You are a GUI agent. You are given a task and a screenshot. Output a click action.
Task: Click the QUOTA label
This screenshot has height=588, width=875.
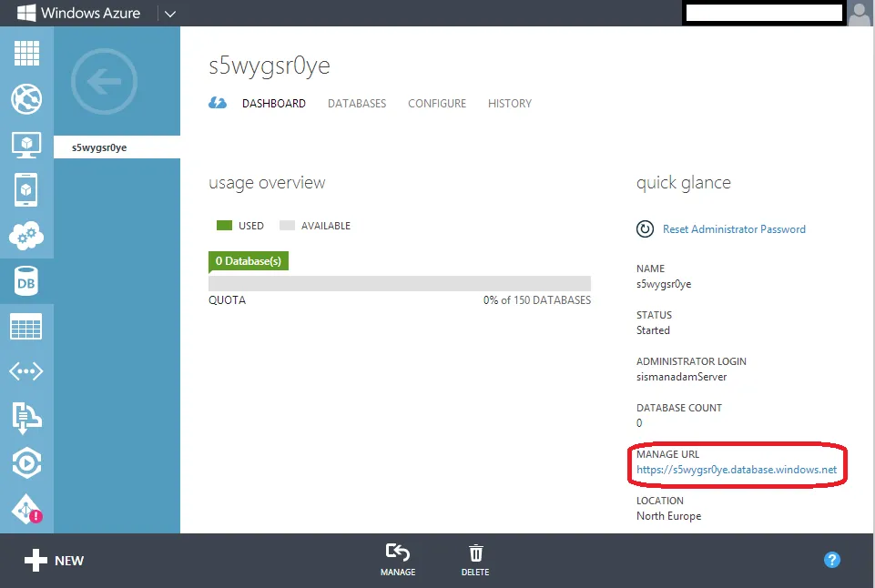tap(227, 300)
